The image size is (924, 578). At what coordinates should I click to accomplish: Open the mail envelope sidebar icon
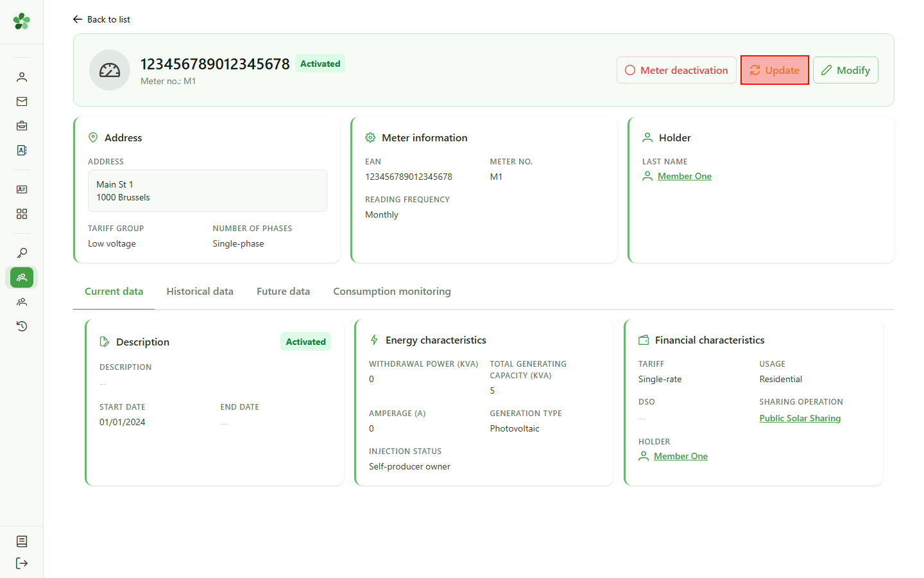(22, 101)
